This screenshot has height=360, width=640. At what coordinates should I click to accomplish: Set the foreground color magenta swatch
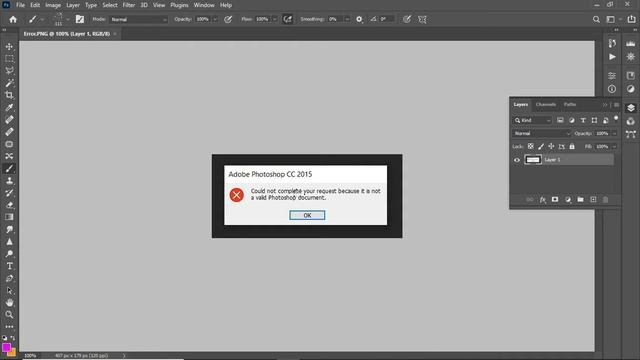6,347
